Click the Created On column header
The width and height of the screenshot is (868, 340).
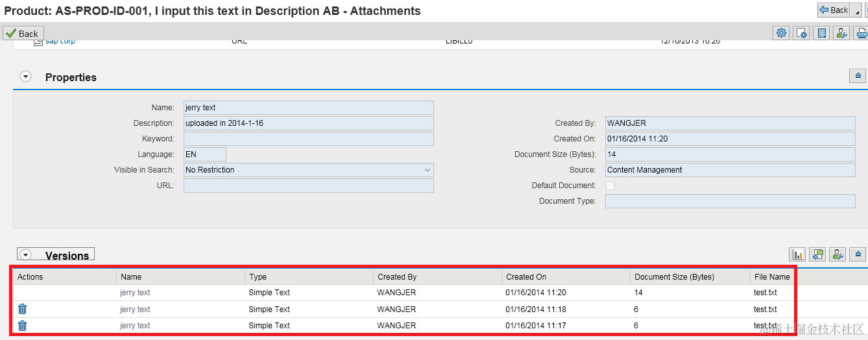566,277
